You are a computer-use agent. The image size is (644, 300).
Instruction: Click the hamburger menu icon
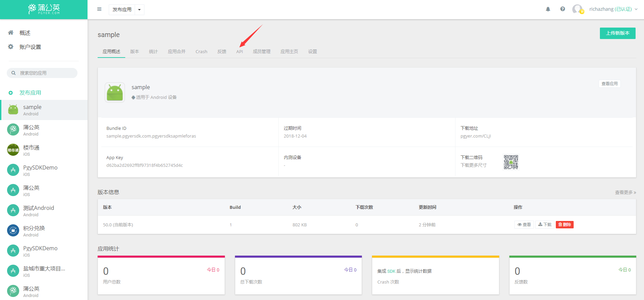click(99, 9)
